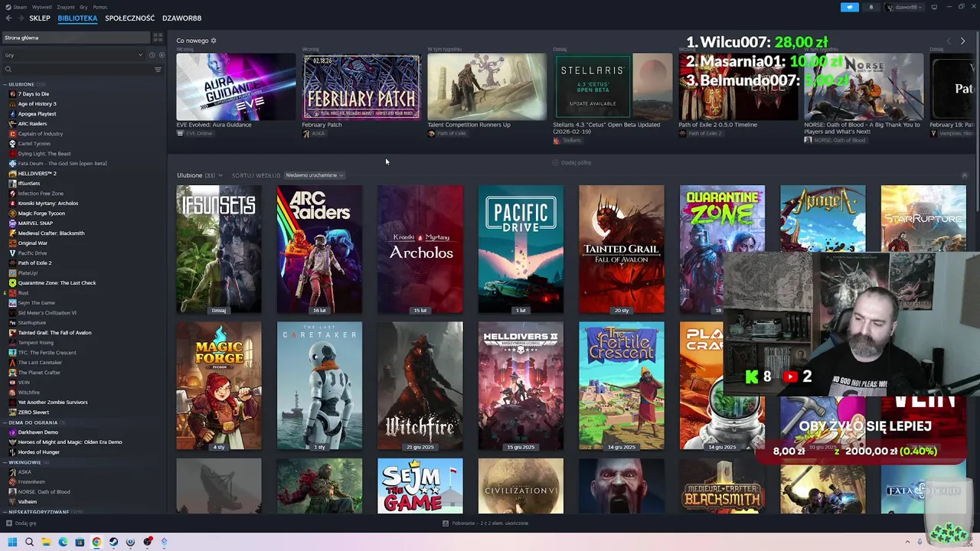Show ready-to-play games filter icon
980x551 pixels.
click(161, 55)
